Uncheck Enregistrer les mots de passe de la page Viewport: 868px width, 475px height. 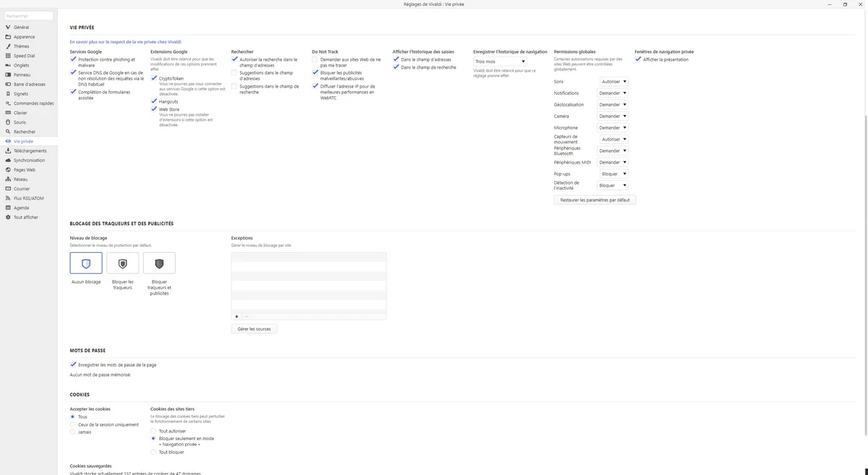click(73, 365)
